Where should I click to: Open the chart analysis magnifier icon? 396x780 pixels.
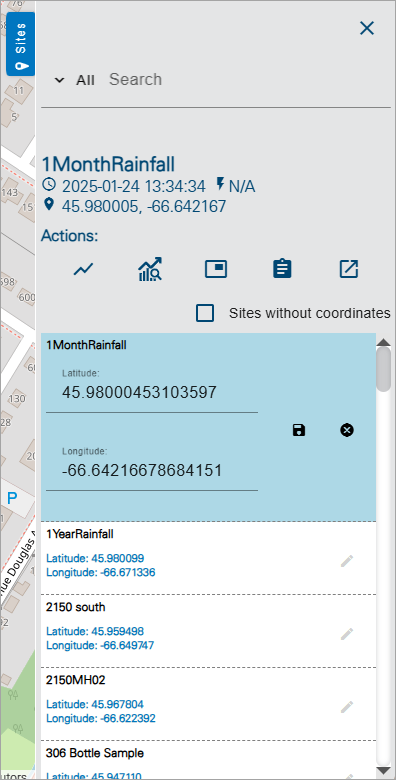coord(150,270)
